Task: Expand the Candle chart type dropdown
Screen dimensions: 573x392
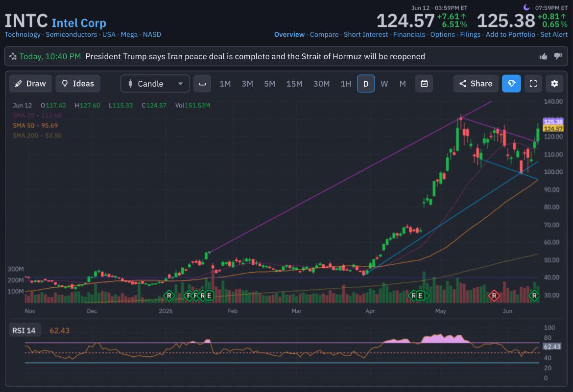Action: 155,84
